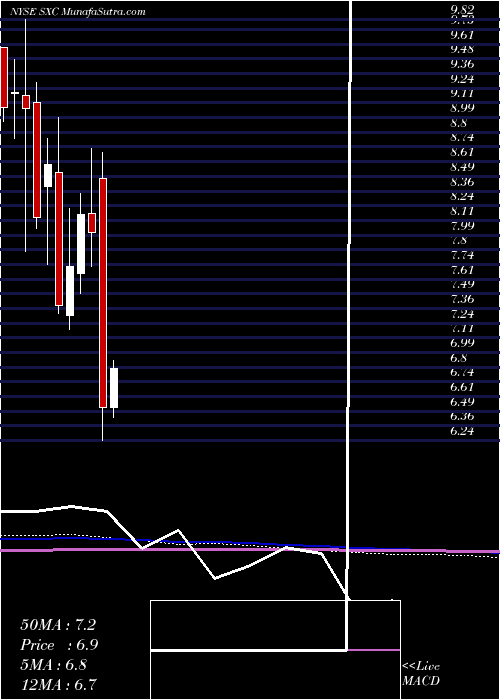Click the 7.36 price label
The height and width of the screenshot is (700, 500).
point(462,299)
